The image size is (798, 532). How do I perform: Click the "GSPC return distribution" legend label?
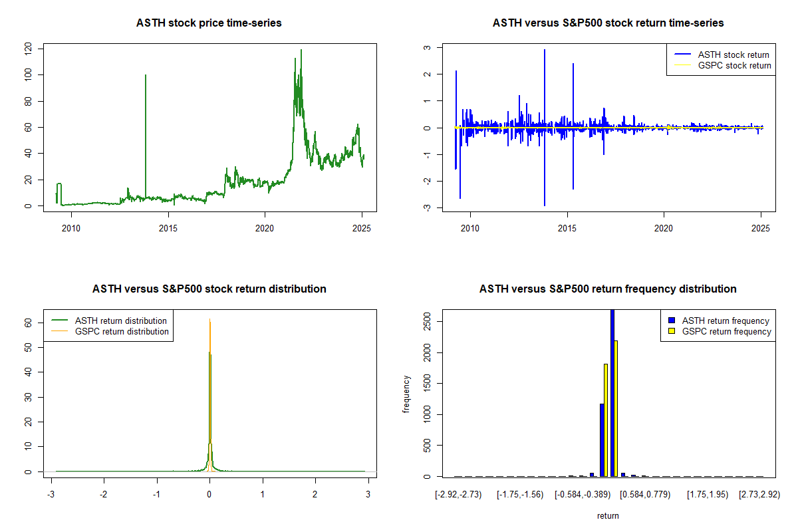pos(122,331)
